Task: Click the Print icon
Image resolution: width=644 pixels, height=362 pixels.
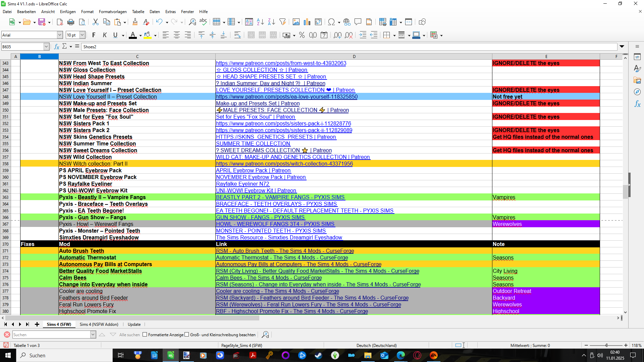Action: coord(71,22)
